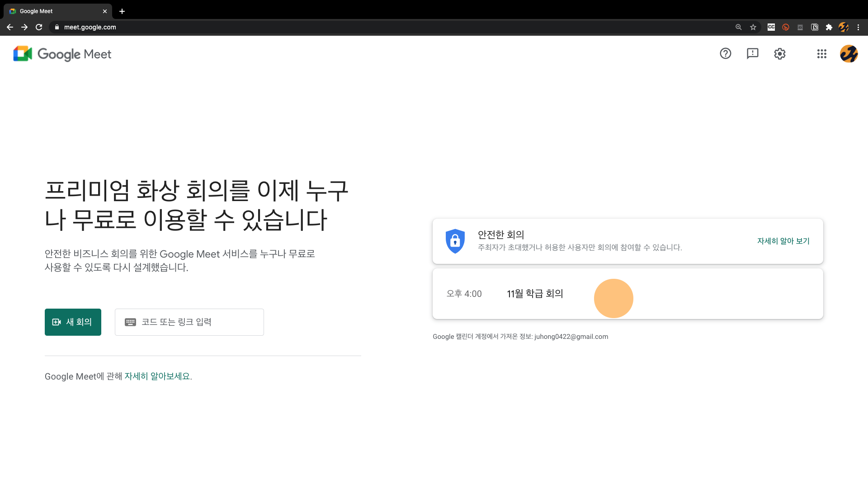Viewport: 868px width, 488px height.
Task: Click the 자세히 알아 보기 link
Action: coord(783,241)
